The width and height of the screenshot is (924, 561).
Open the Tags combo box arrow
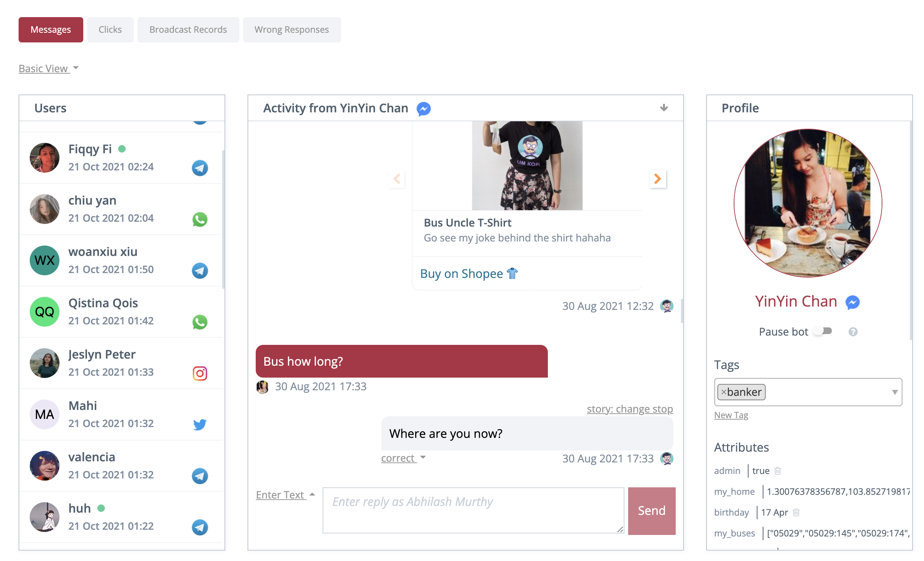894,392
